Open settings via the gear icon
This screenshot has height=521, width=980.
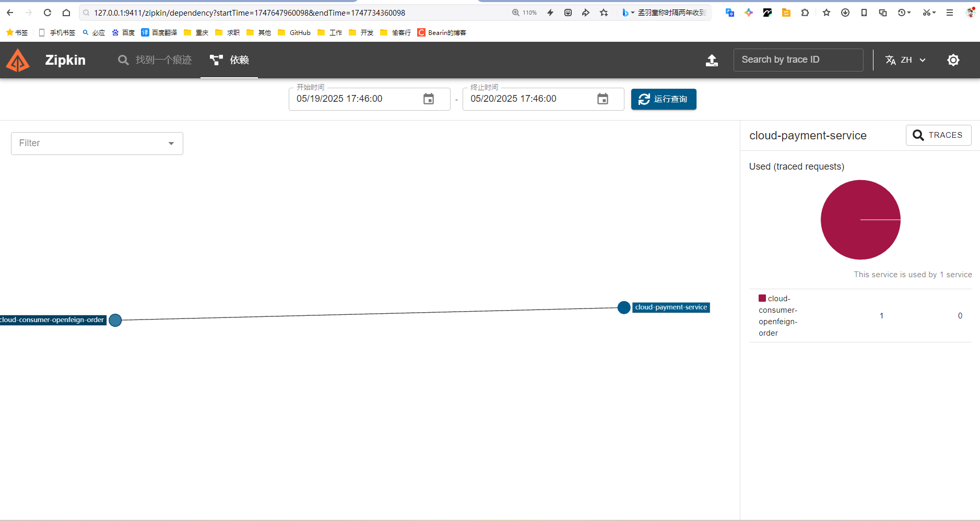953,60
